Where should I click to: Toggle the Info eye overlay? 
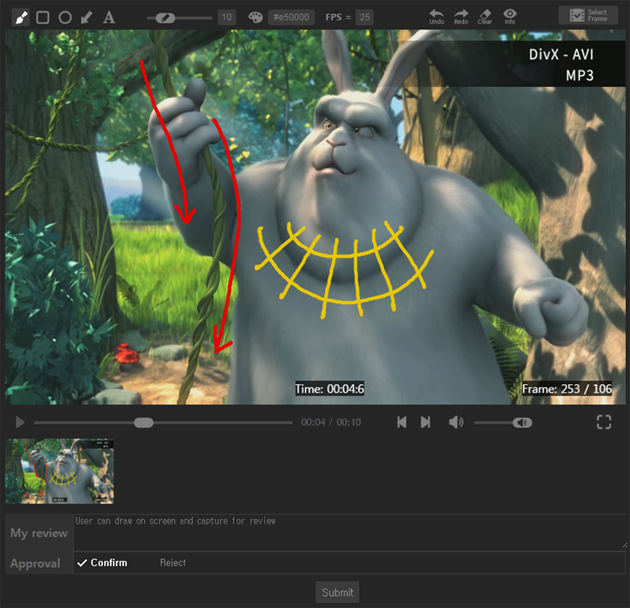[x=510, y=15]
